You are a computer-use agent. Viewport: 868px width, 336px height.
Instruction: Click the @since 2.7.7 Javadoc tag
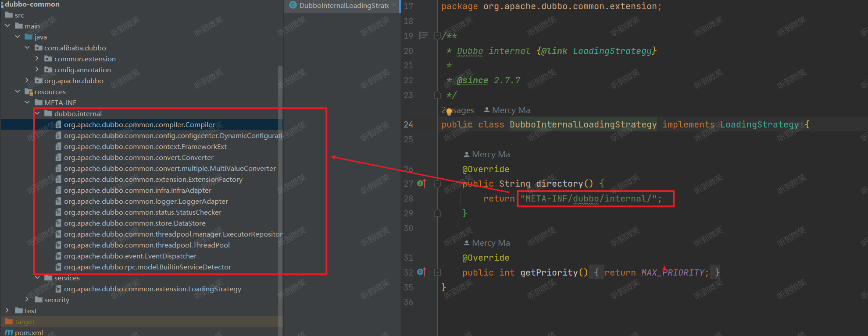pos(489,81)
